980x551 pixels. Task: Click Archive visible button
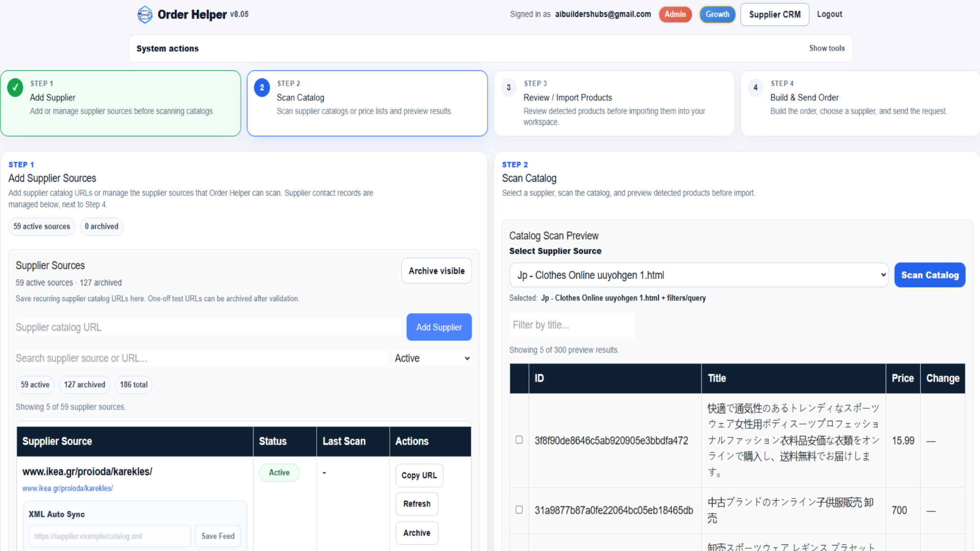pyautogui.click(x=436, y=271)
